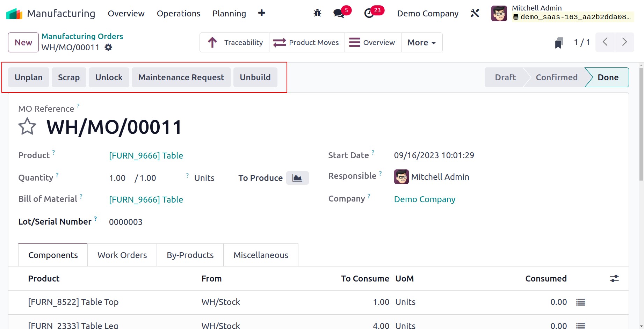Open the [FURN_9666] Table product link
This screenshot has height=329, width=644.
coord(146,155)
